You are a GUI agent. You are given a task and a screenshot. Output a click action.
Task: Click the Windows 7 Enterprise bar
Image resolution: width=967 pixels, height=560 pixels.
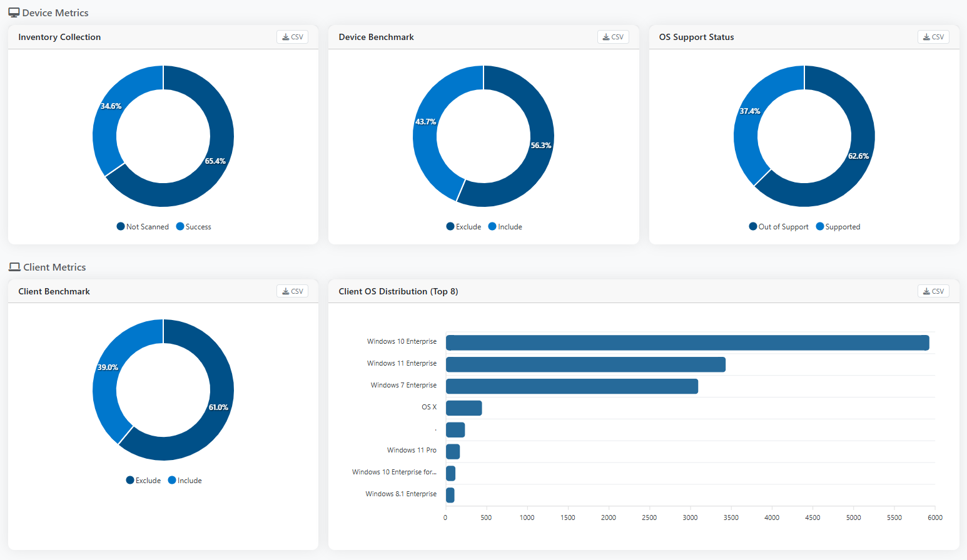[x=572, y=386]
